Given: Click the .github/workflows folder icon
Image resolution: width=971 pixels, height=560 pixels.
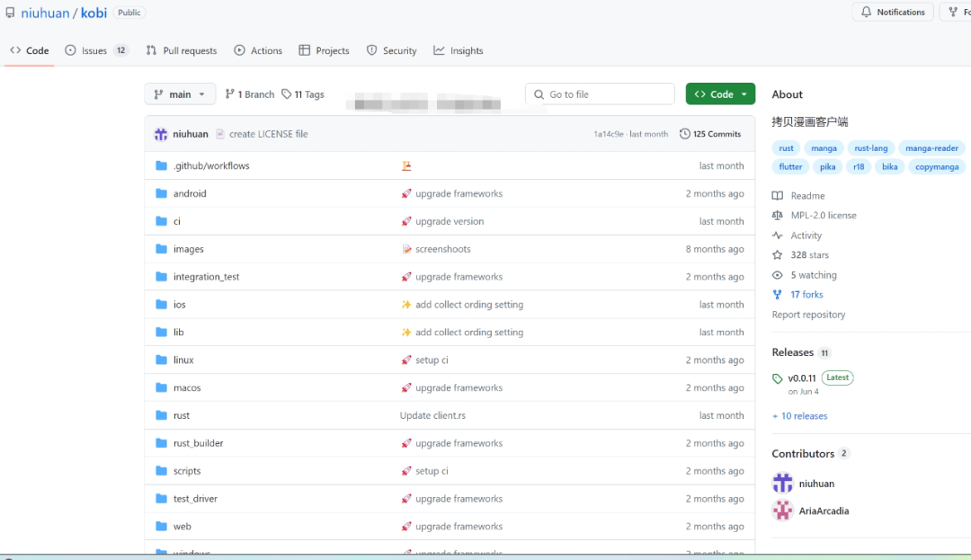Looking at the screenshot, I should [x=162, y=165].
